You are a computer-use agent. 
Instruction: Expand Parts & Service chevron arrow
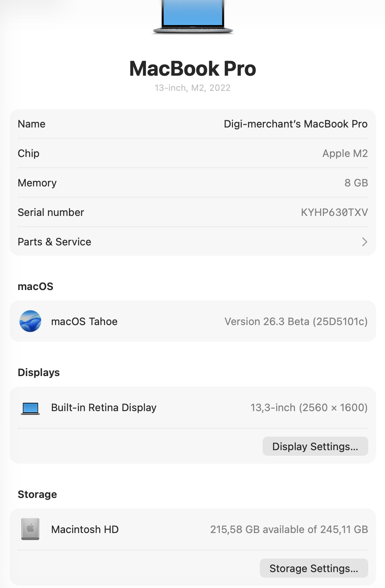pyautogui.click(x=364, y=242)
